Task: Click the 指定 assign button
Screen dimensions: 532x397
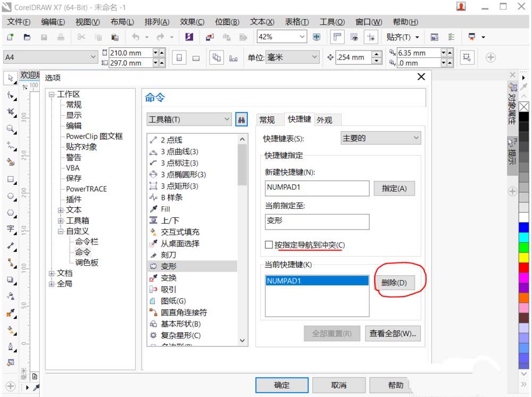Action: point(394,188)
